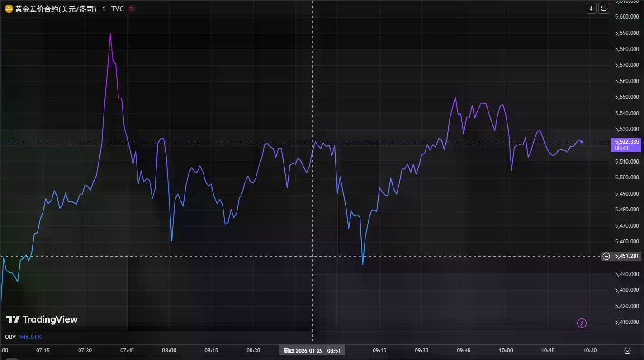The width and height of the screenshot is (644, 360).
Task: Open chart settings hexagon gear icon
Action: tap(627, 351)
